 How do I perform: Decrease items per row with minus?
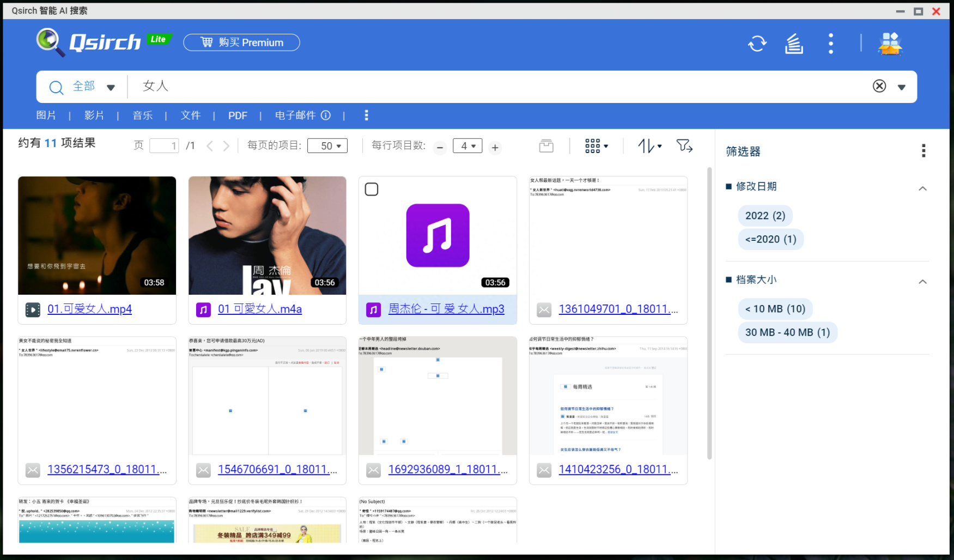click(440, 148)
